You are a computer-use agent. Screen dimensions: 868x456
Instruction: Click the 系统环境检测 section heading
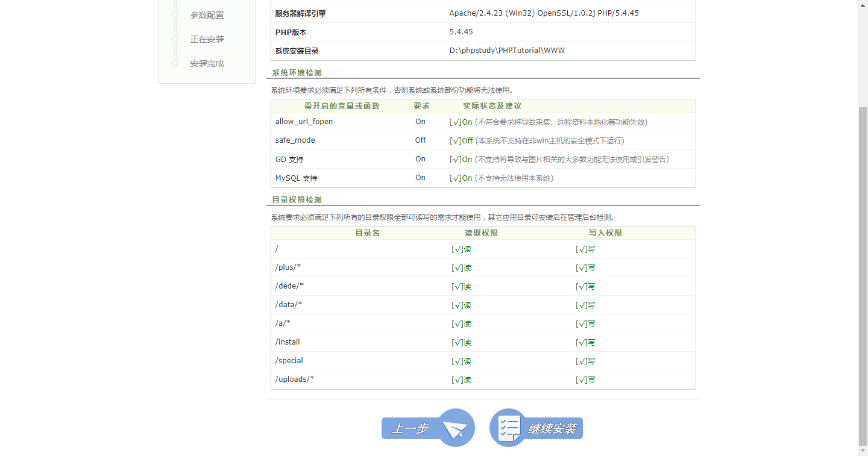tap(297, 73)
